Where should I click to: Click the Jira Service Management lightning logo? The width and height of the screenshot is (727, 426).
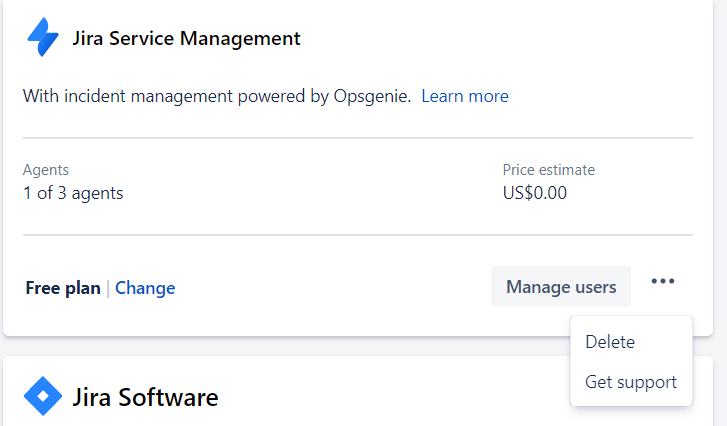pos(43,37)
